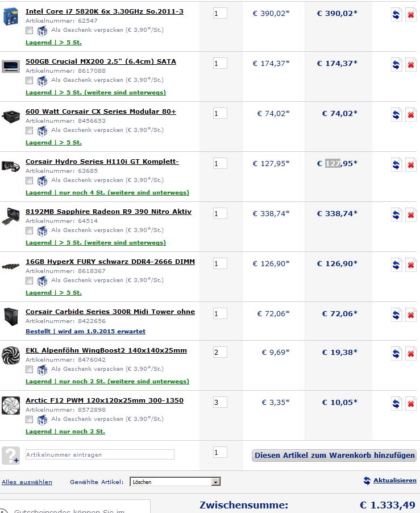This screenshot has width=420, height=513.
Task: Update the Corsair Hydro H110i GT row
Action: 396,164
